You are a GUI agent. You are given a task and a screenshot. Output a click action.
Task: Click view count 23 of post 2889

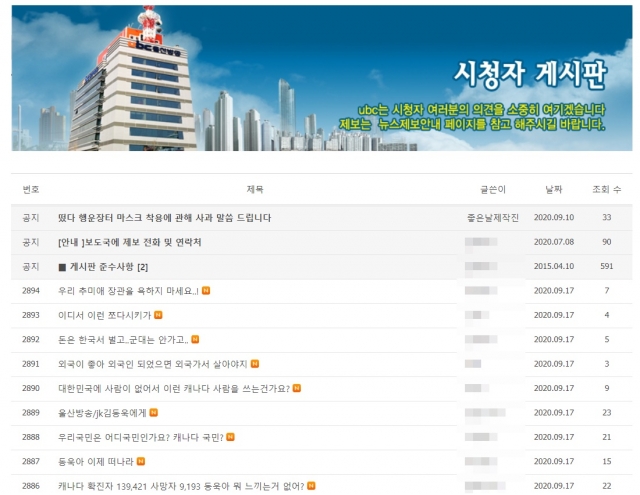point(607,413)
